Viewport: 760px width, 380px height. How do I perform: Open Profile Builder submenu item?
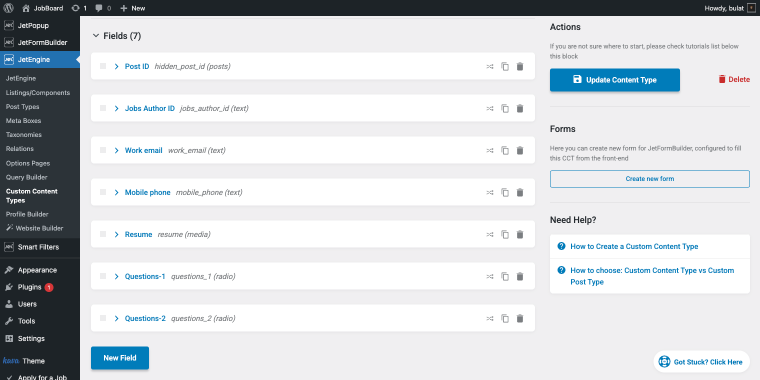pyautogui.click(x=27, y=214)
